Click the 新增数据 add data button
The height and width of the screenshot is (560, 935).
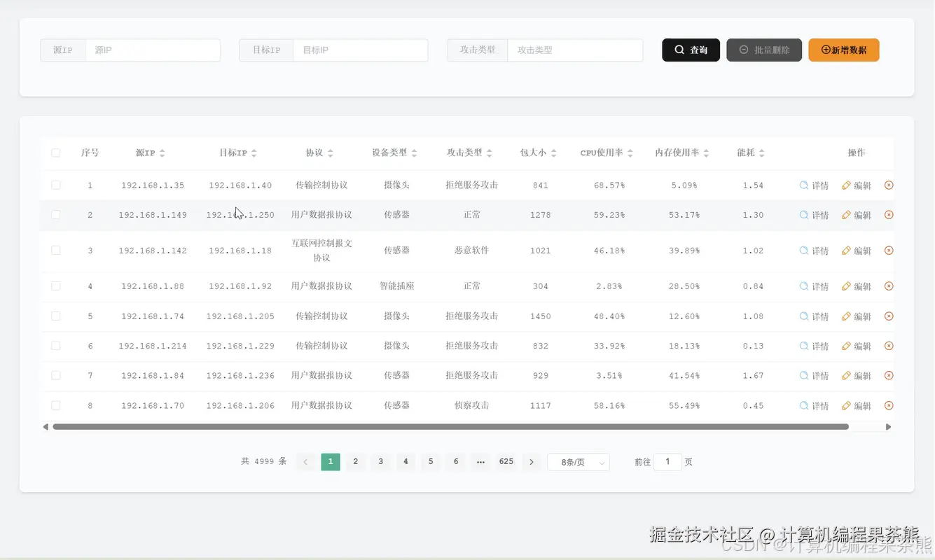tap(843, 50)
